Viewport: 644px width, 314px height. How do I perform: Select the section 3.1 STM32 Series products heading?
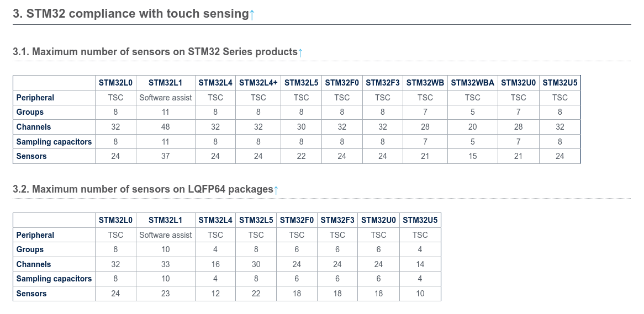155,52
